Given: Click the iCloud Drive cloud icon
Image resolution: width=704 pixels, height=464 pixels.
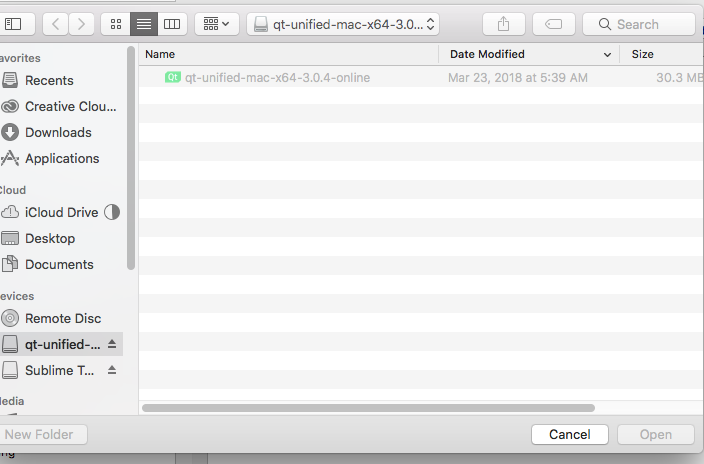Looking at the screenshot, I should tap(10, 212).
